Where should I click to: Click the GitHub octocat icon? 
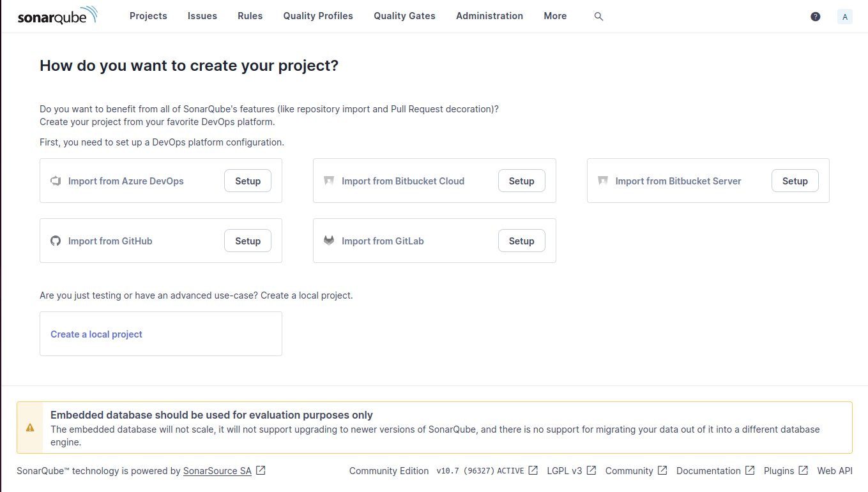point(56,241)
